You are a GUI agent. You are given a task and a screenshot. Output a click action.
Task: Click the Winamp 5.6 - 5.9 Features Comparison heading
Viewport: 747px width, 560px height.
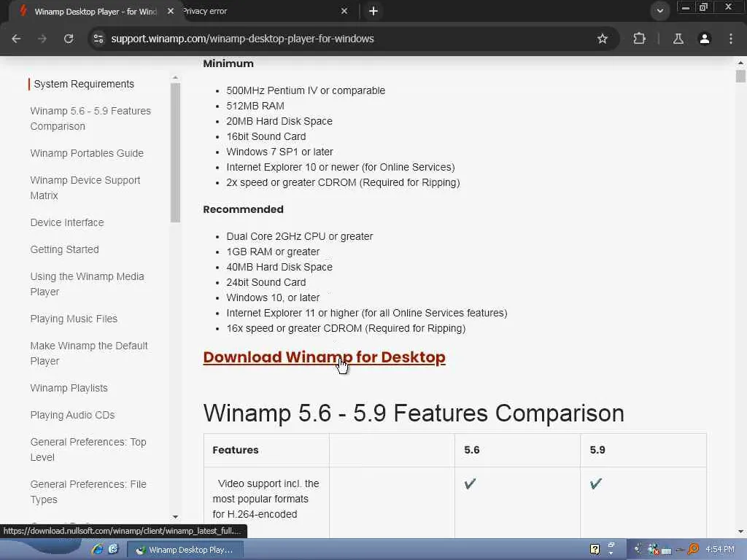point(414,413)
